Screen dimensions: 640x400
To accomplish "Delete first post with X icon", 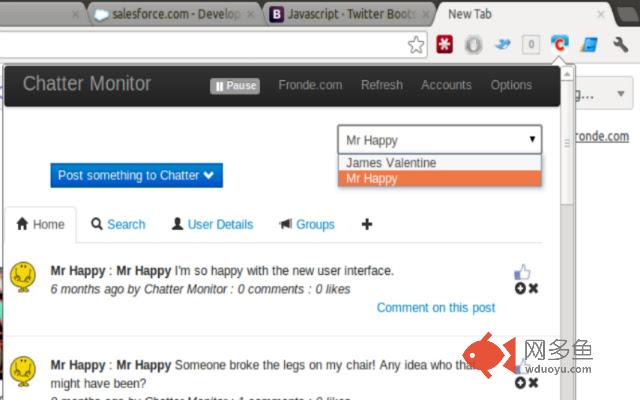I will coord(533,289).
